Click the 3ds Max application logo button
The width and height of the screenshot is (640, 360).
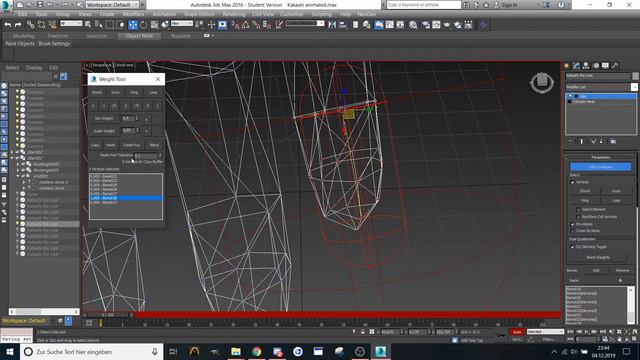[x=6, y=6]
